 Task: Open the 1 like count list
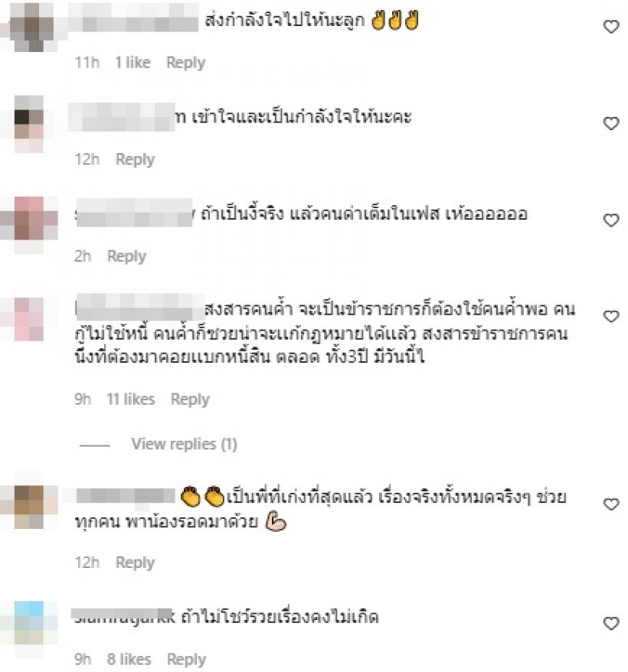click(132, 63)
